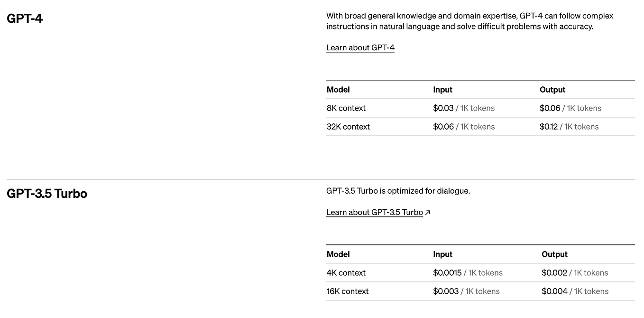Click the $0.002 output price for 4K context
This screenshot has width=644, height=318.
[x=554, y=273]
